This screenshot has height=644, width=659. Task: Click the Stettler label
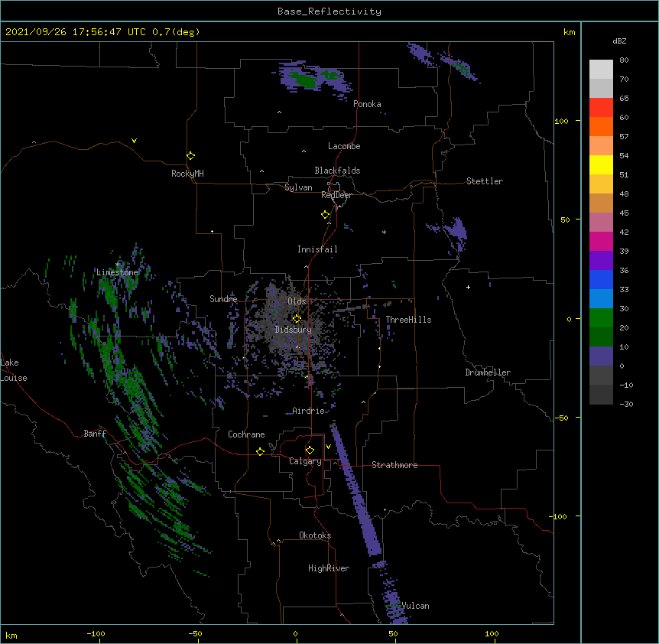point(485,181)
